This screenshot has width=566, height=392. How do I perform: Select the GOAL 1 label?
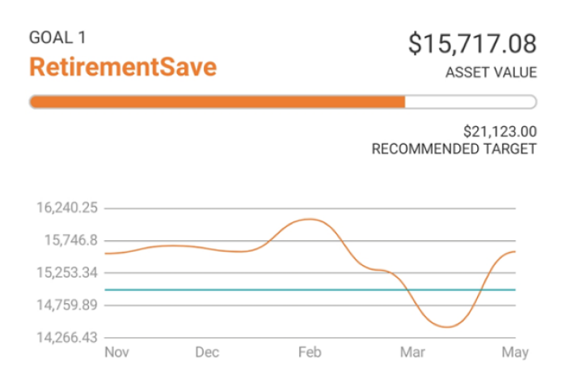(57, 37)
